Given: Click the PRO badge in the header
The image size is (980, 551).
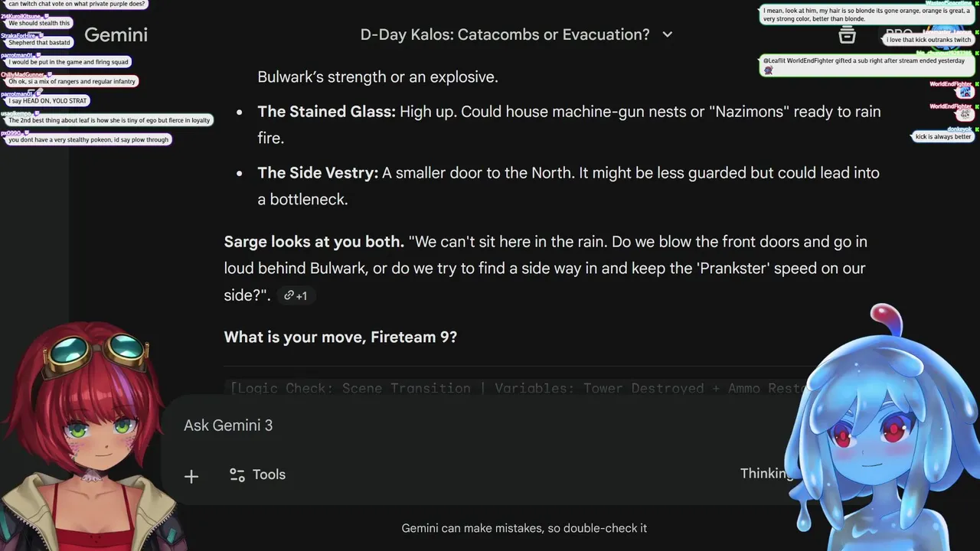Looking at the screenshot, I should tap(898, 34).
